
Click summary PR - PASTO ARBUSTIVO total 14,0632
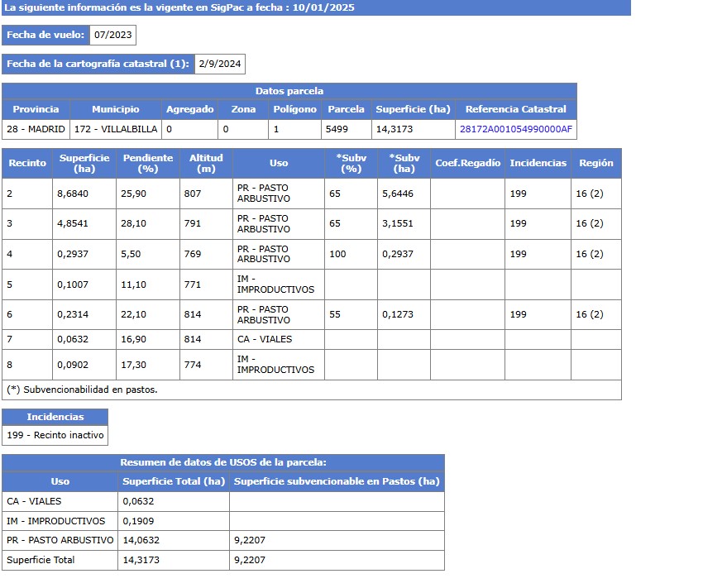point(141,540)
